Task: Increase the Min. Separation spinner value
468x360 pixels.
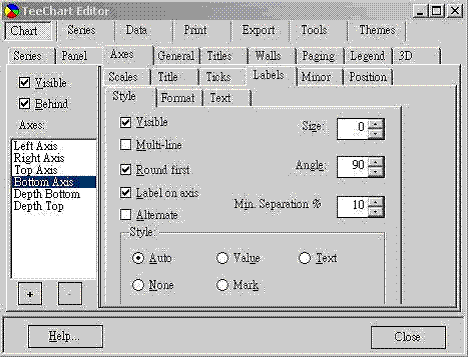Action: tap(376, 203)
